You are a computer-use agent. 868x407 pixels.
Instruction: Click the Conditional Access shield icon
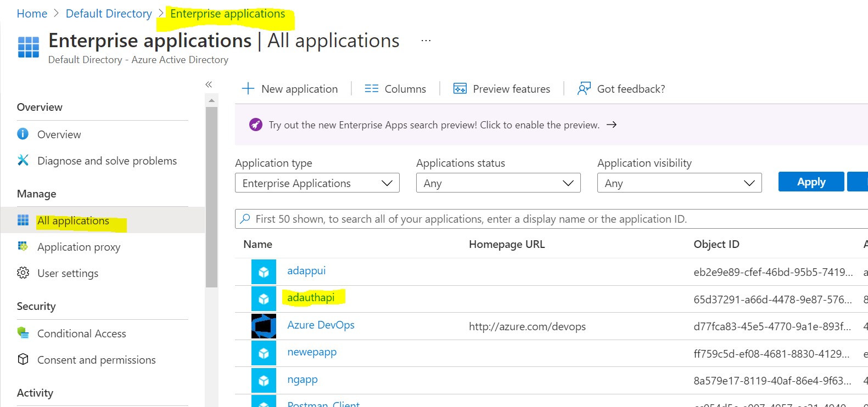pos(23,333)
